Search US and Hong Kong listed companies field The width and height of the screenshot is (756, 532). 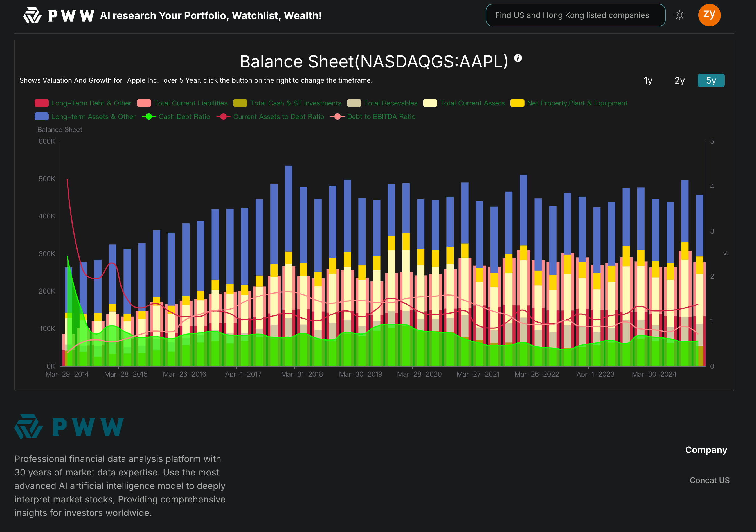click(x=575, y=15)
